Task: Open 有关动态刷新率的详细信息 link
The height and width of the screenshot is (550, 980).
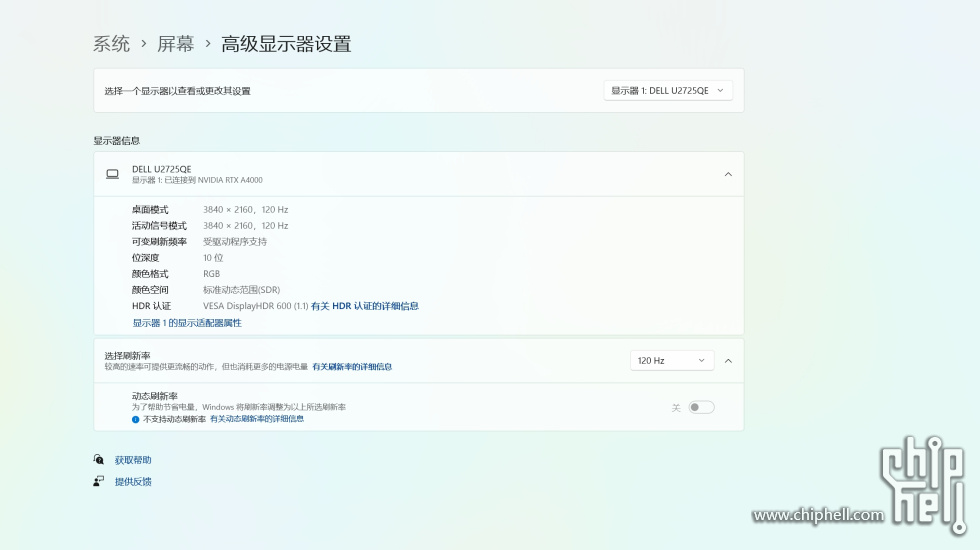Action: 257,419
